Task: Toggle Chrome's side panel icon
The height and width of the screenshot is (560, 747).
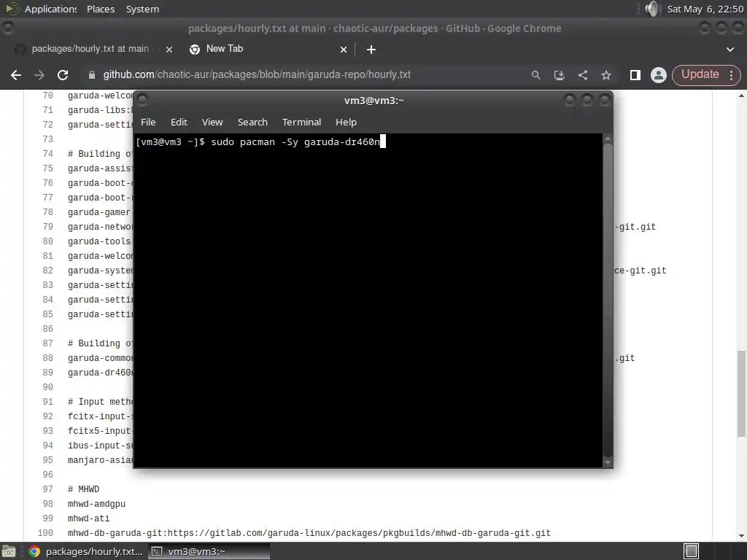Action: pos(635,75)
